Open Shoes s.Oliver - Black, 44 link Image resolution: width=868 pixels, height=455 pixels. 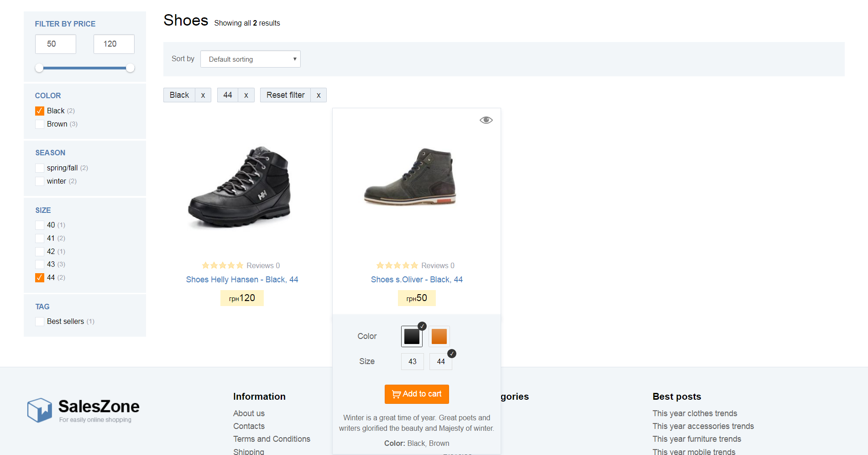(x=417, y=280)
